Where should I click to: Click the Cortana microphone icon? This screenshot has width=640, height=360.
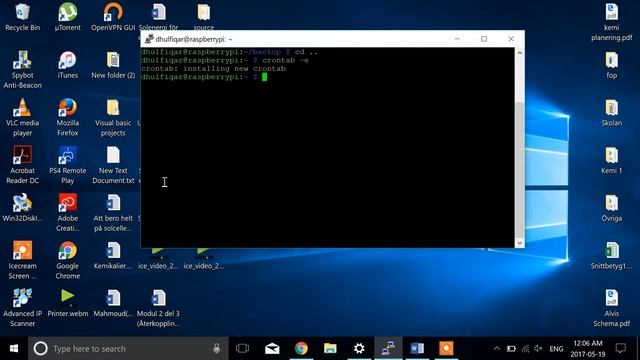click(217, 348)
